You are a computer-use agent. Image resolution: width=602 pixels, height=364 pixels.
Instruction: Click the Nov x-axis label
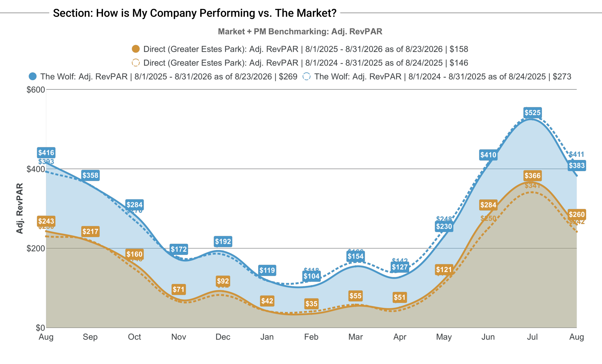(179, 337)
